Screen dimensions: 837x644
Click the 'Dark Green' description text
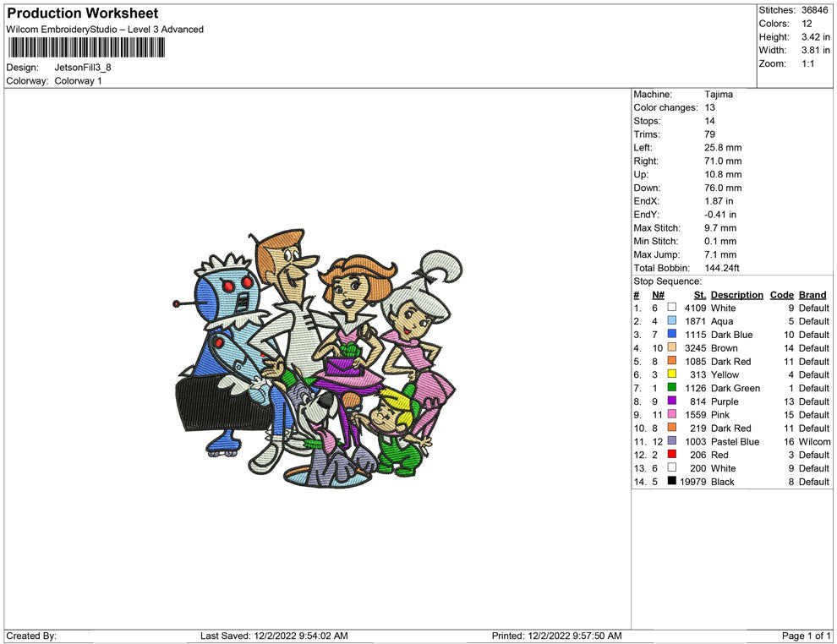tap(736, 388)
